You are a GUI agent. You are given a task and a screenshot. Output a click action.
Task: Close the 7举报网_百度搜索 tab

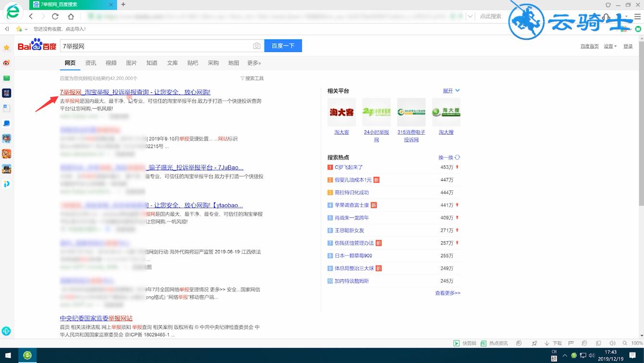coord(112,4)
